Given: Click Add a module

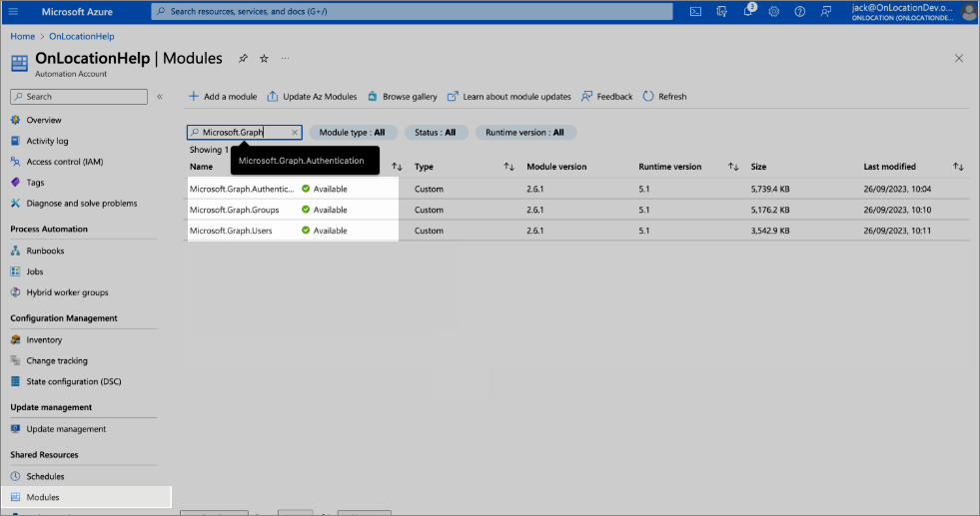Looking at the screenshot, I should (x=222, y=97).
